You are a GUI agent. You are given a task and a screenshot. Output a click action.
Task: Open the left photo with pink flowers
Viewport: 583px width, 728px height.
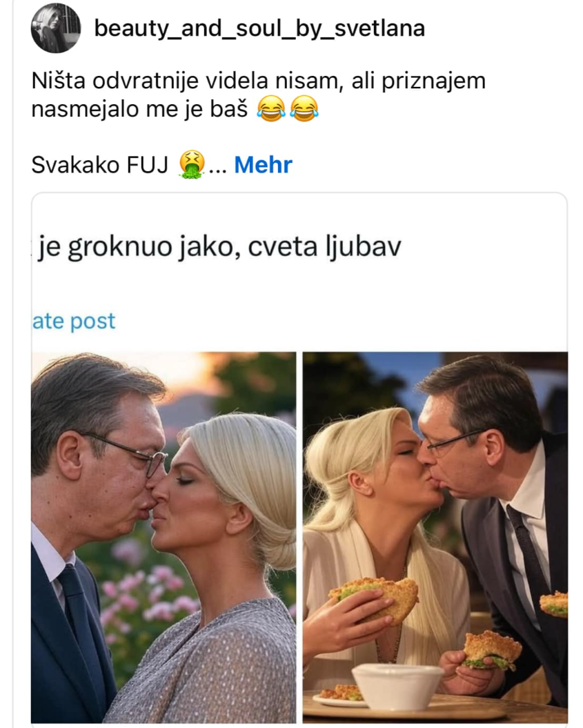coord(164,537)
